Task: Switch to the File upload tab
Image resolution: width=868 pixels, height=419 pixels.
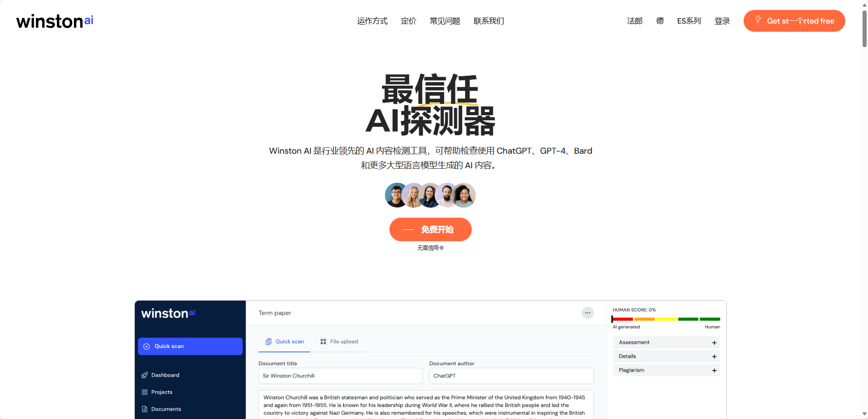Action: click(339, 341)
